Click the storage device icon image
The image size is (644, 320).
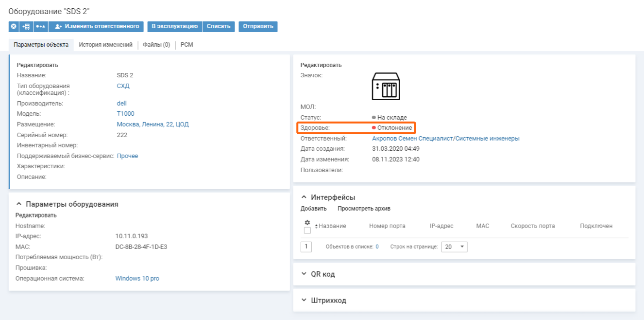(x=386, y=87)
